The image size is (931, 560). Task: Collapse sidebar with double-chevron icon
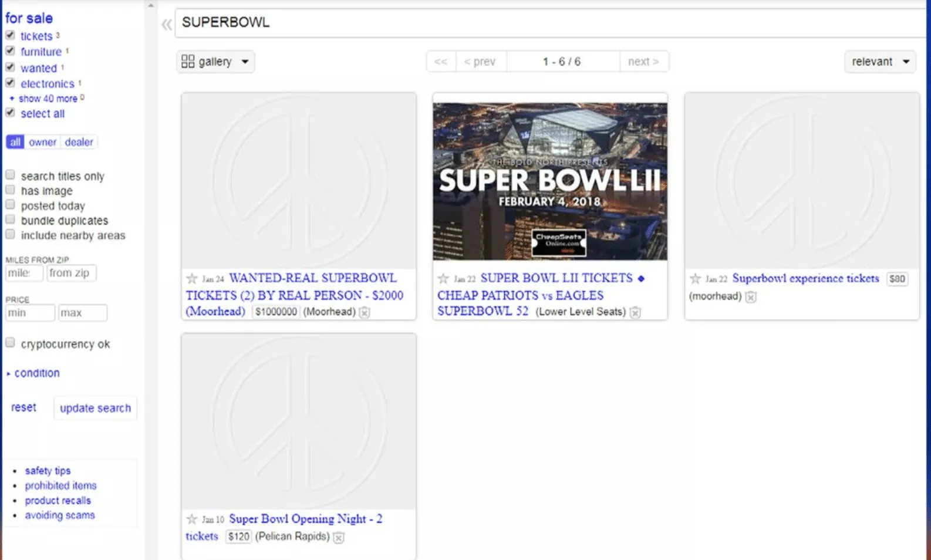pos(167,24)
